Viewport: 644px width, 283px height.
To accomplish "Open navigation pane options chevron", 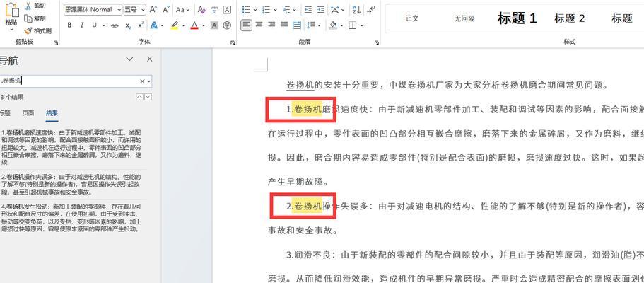I will pos(129,59).
